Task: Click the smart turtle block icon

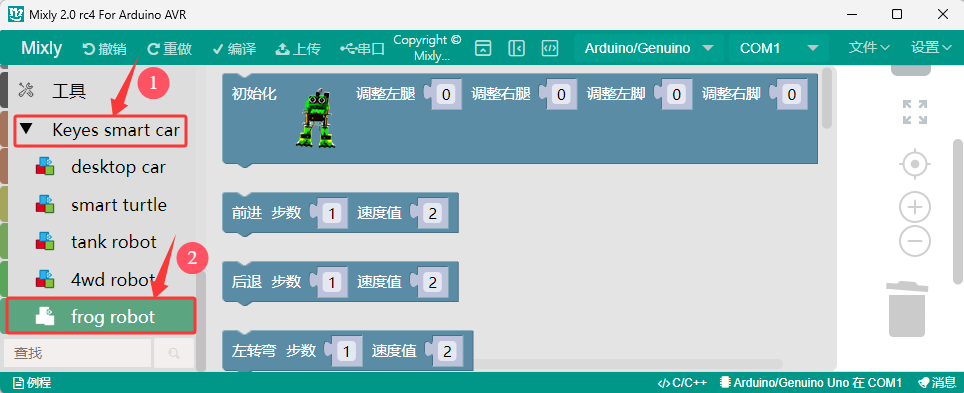Action: (45, 204)
